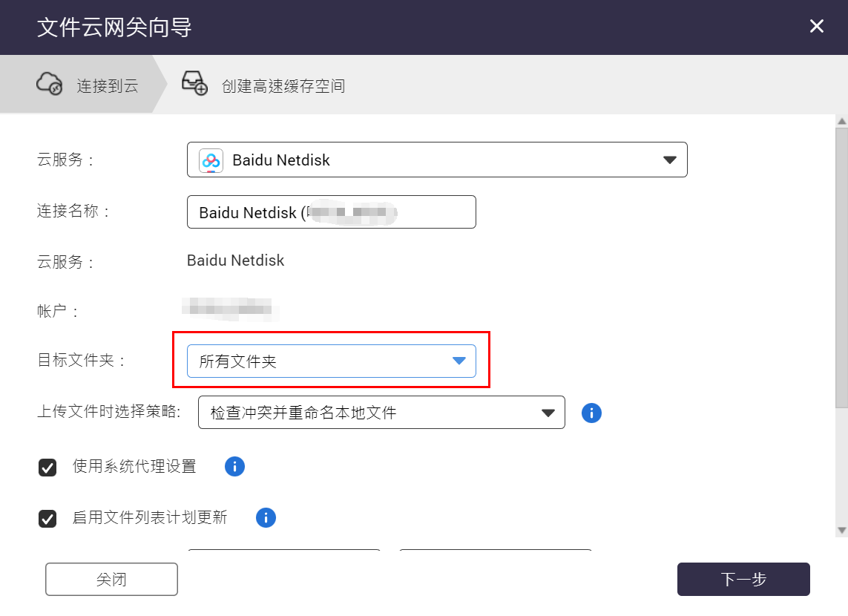
Task: Click the 帐户 label
Action: [57, 311]
